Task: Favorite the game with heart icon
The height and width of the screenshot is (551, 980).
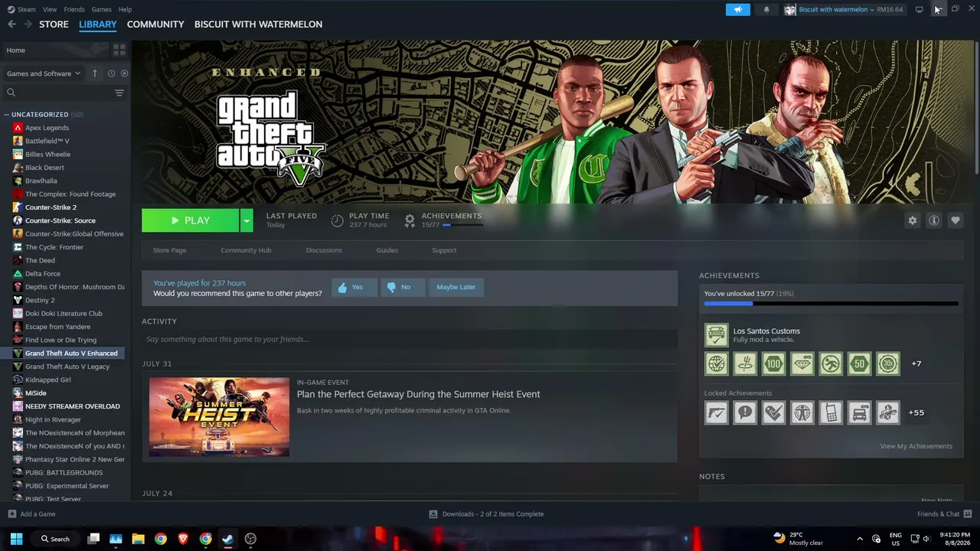Action: tap(955, 220)
